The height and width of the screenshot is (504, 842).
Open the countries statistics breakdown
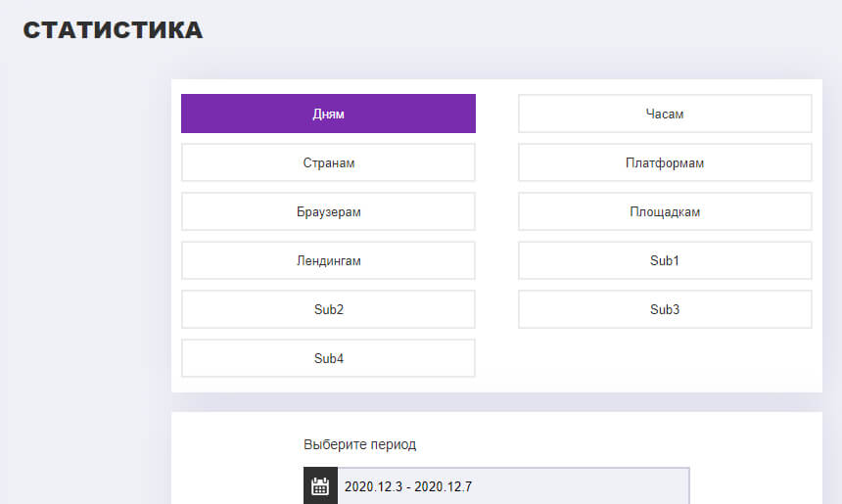coord(328,162)
